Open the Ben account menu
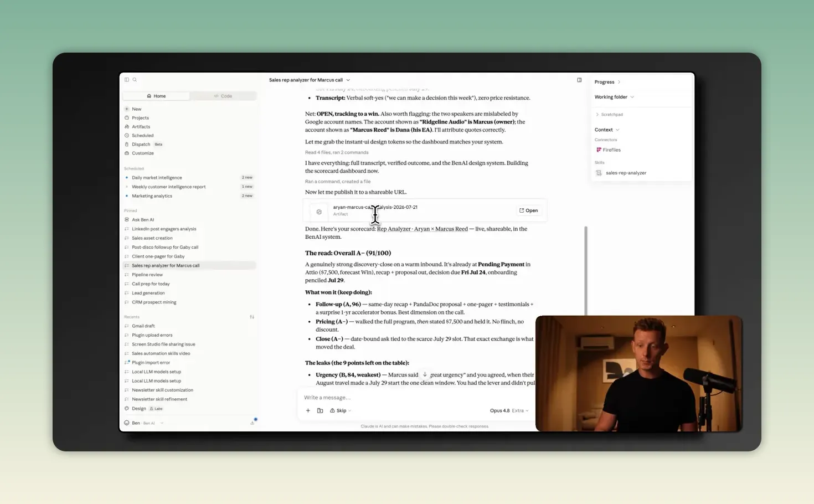The width and height of the screenshot is (814, 504). 144,423
